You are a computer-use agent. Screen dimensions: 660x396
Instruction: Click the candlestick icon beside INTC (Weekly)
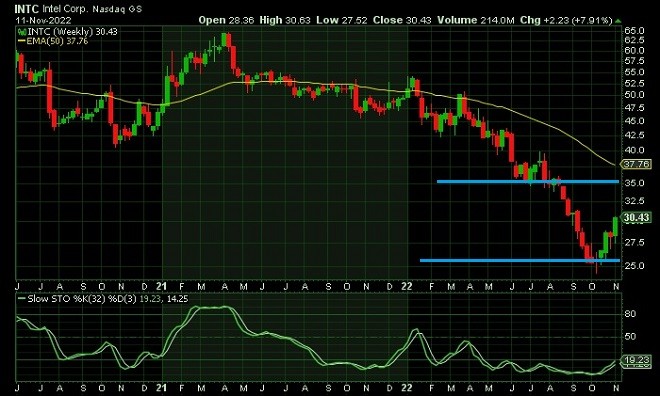pyautogui.click(x=22, y=32)
